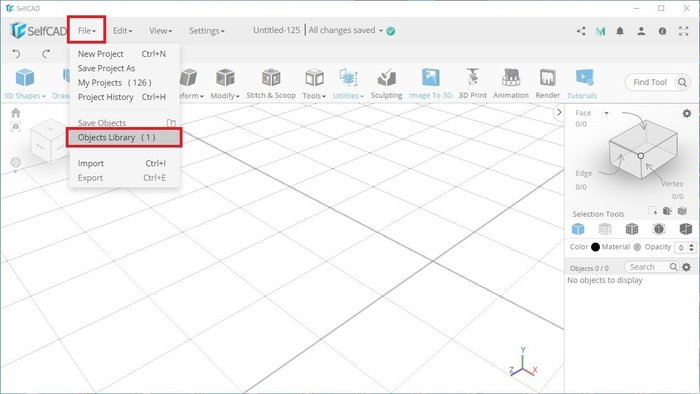Select solid plus wireframe cube mode
Image resolution: width=700 pixels, height=394 pixels.
(x=632, y=229)
